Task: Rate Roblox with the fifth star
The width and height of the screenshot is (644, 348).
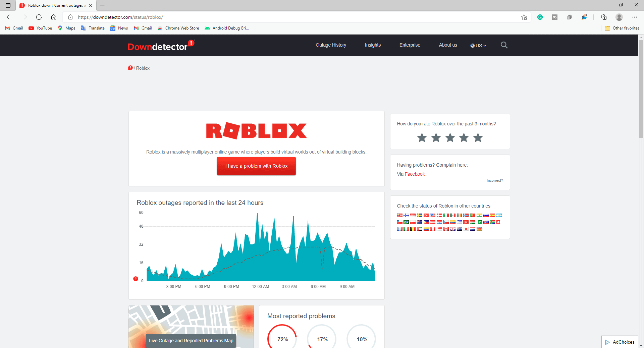Action: 478,137
